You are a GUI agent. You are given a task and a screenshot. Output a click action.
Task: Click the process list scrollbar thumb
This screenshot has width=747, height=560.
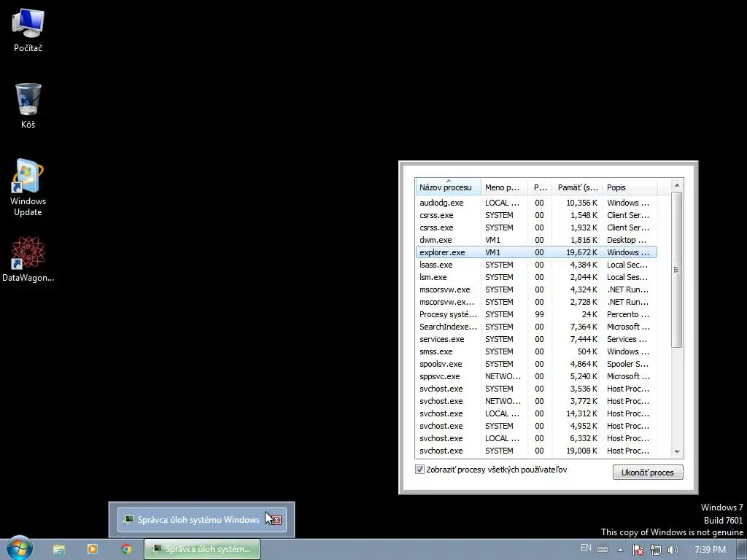(x=677, y=270)
